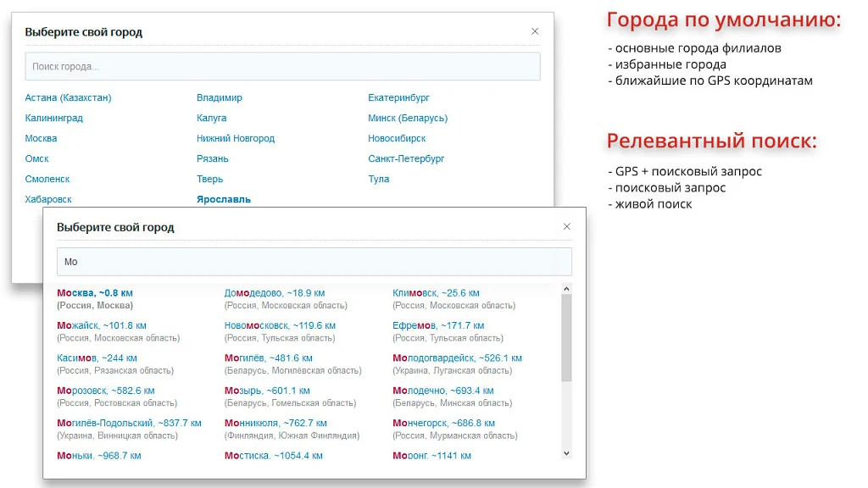
Task: Select Домодедово, ~18.9 км result
Action: pos(275,293)
